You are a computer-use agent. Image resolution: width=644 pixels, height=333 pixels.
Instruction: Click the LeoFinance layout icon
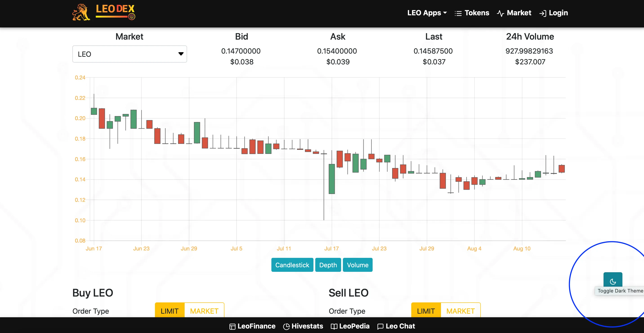[233, 327]
